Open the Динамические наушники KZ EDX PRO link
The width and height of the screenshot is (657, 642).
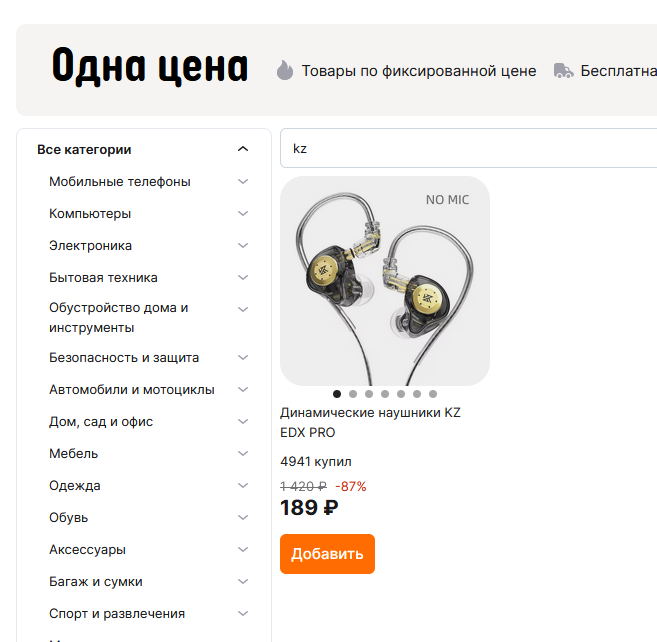pyautogui.click(x=370, y=422)
